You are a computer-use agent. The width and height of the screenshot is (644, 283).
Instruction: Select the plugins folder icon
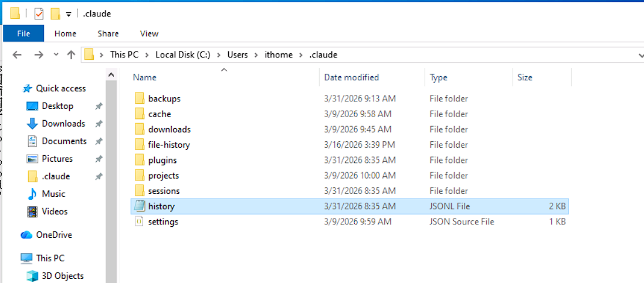(x=140, y=160)
